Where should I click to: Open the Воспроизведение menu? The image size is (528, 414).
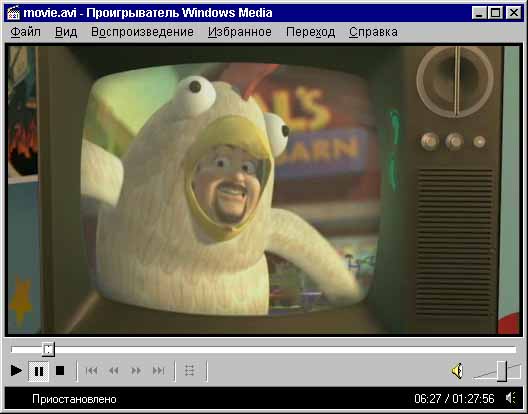coord(142,32)
